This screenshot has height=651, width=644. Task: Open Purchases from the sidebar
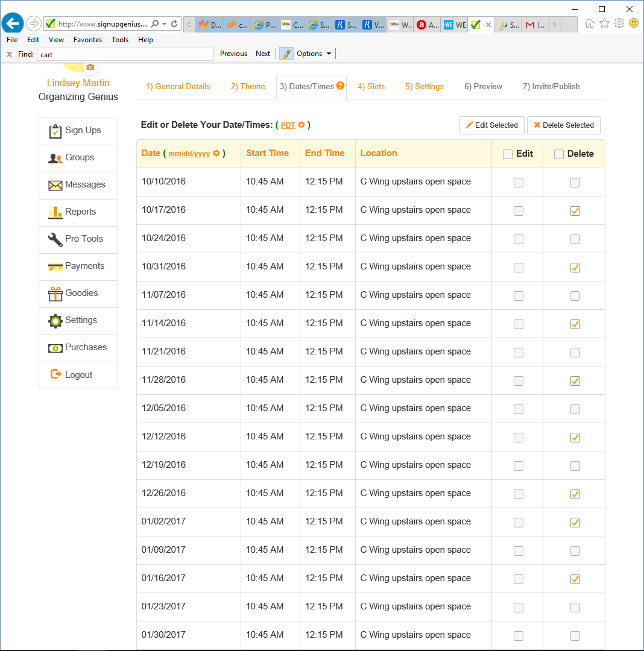78,348
